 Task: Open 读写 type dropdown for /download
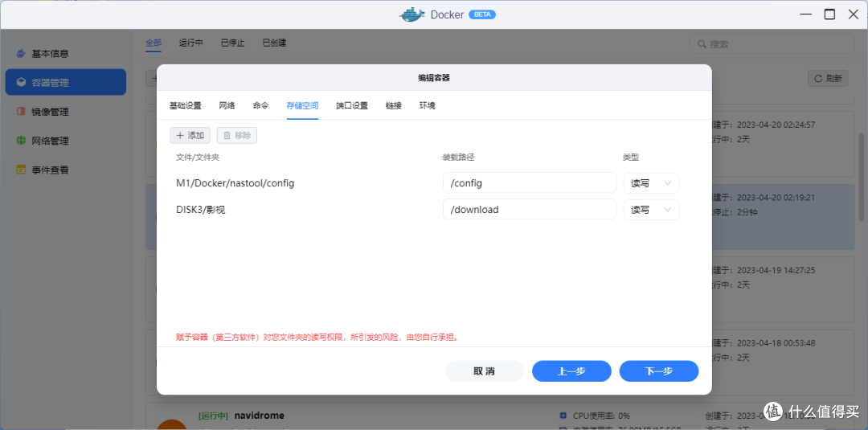(652, 210)
